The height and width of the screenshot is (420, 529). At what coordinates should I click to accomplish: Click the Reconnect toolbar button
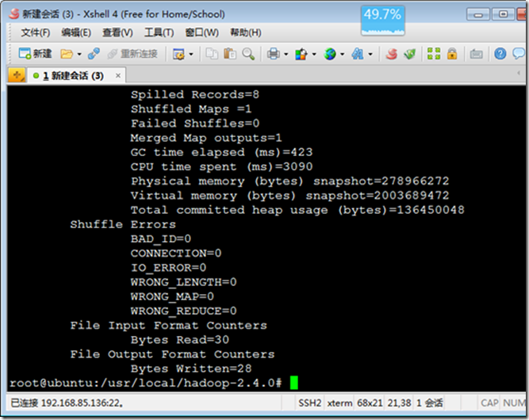(132, 54)
